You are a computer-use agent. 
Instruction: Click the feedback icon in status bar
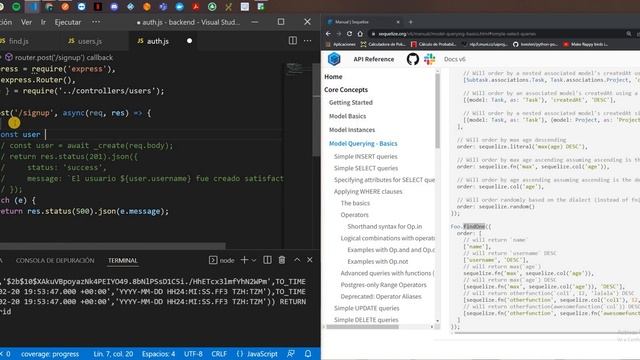[291, 353]
